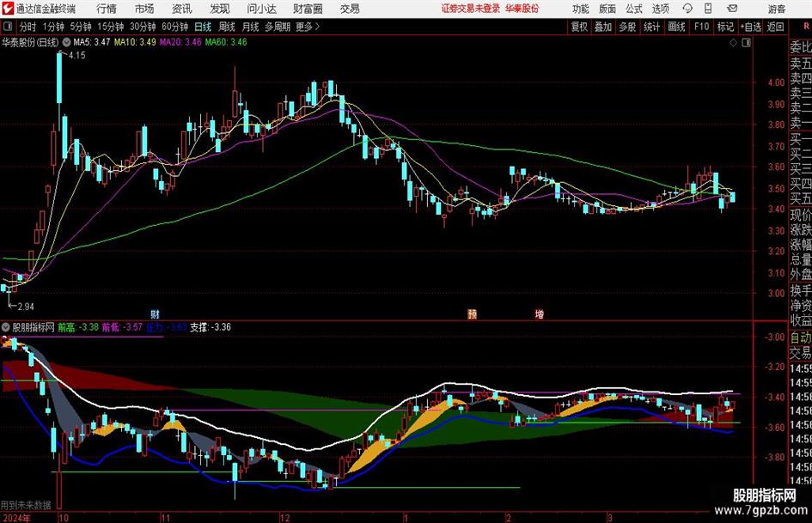
Task: Switch to the 月线 monthly tab
Action: [250, 27]
